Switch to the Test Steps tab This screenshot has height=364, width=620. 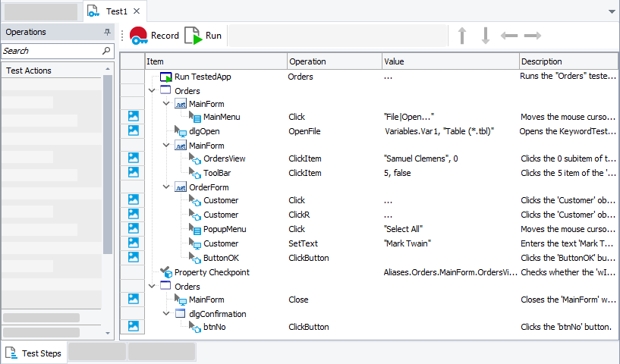(x=34, y=353)
